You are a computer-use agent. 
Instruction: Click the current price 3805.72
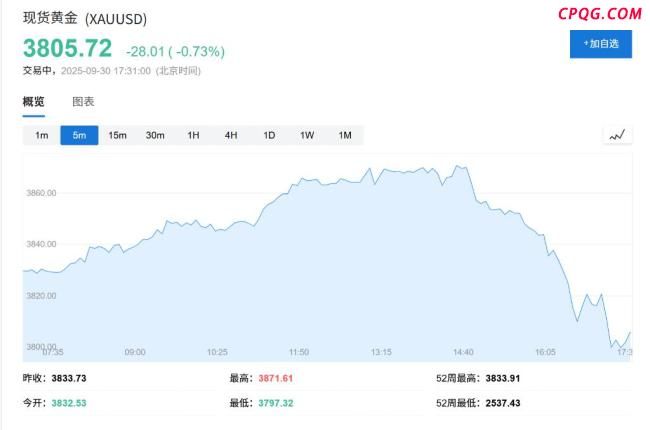[68, 48]
